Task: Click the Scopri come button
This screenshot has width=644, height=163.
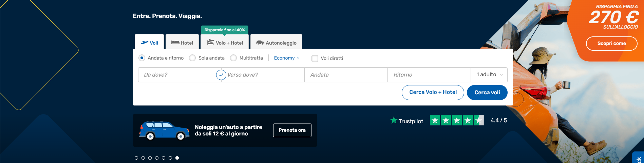Action: pos(612,44)
